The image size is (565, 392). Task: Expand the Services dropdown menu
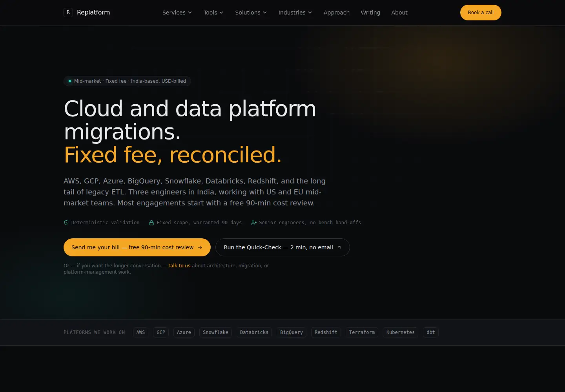[x=177, y=13]
